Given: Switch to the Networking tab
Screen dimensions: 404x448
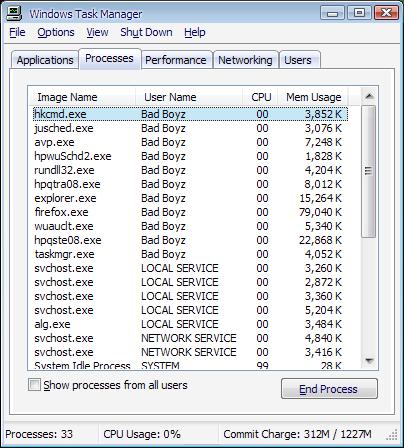Looking at the screenshot, I should [x=245, y=60].
